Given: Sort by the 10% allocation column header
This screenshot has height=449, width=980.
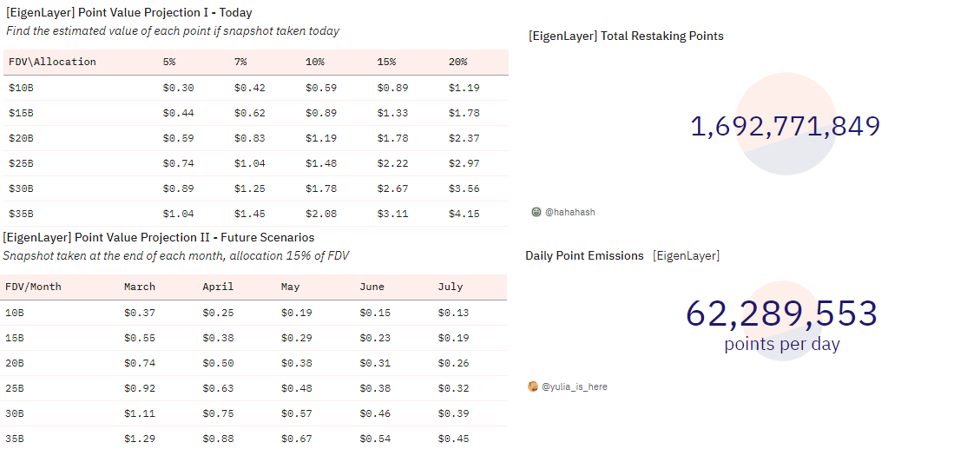Looking at the screenshot, I should 315,62.
